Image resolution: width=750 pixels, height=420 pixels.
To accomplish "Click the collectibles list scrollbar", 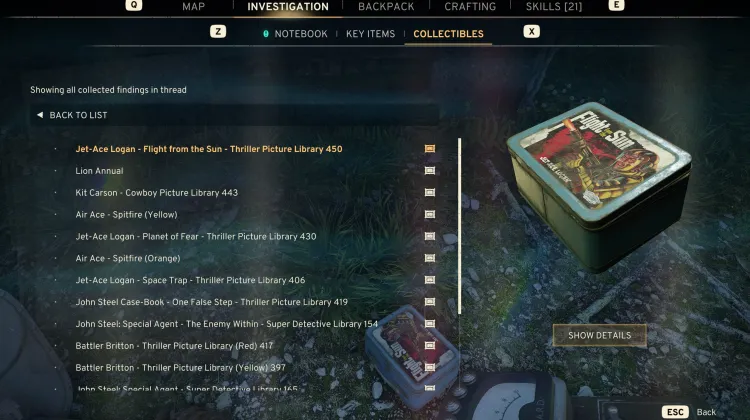I will [460, 226].
